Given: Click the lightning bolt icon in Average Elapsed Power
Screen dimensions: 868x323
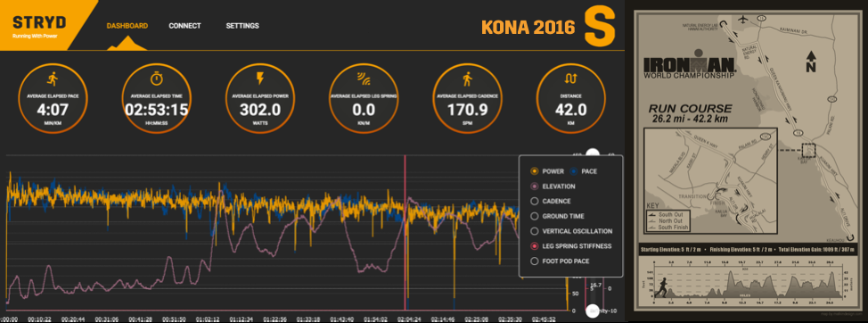Looking at the screenshot, I should (x=260, y=79).
